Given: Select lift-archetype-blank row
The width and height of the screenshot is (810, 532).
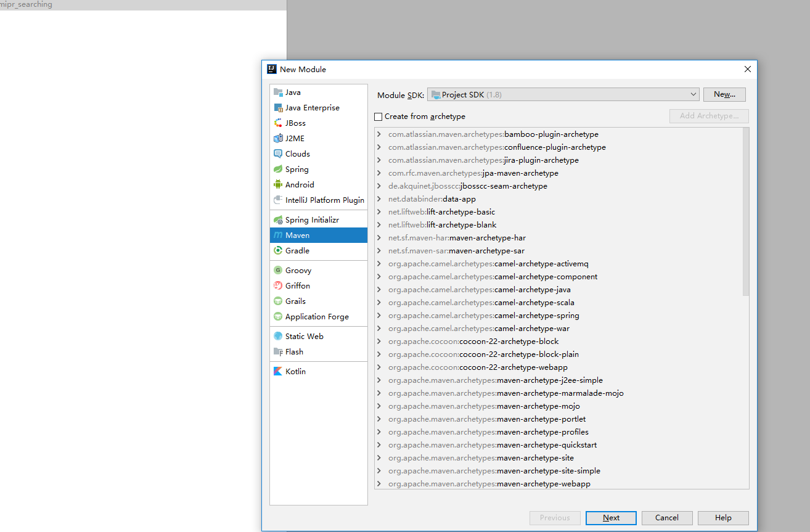Looking at the screenshot, I should 558,225.
